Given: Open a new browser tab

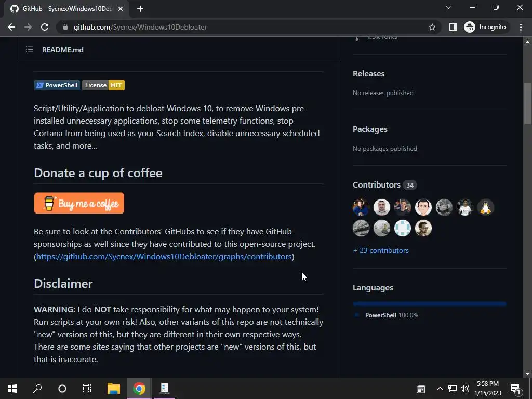Looking at the screenshot, I should (140, 9).
